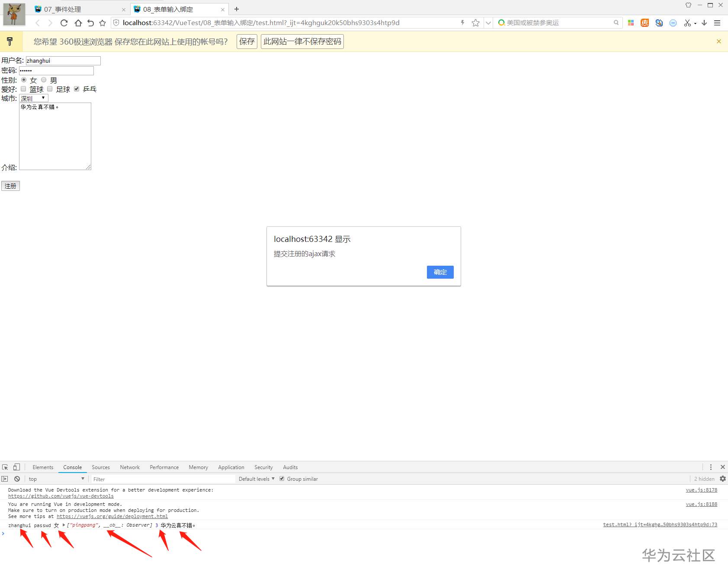728x579 pixels.
Task: Open the vue.js:8178 source link
Action: [x=701, y=490]
